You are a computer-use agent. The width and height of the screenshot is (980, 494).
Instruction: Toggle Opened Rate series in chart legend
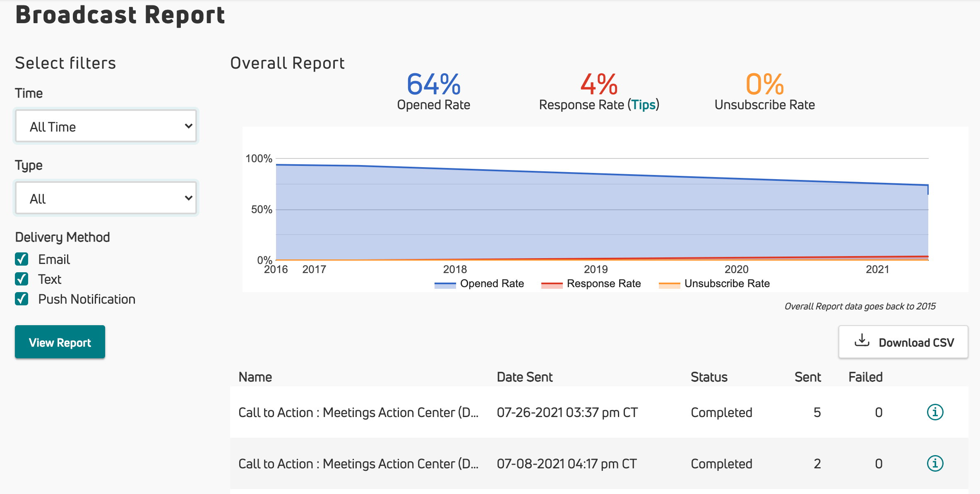479,284
